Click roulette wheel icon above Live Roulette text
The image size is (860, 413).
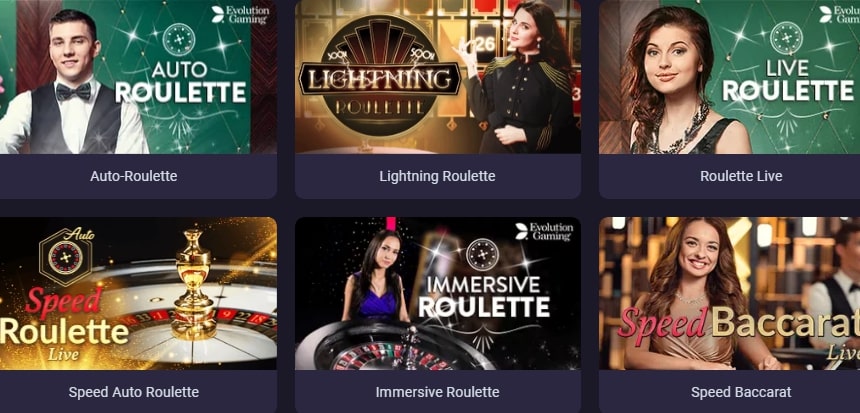coord(787,38)
